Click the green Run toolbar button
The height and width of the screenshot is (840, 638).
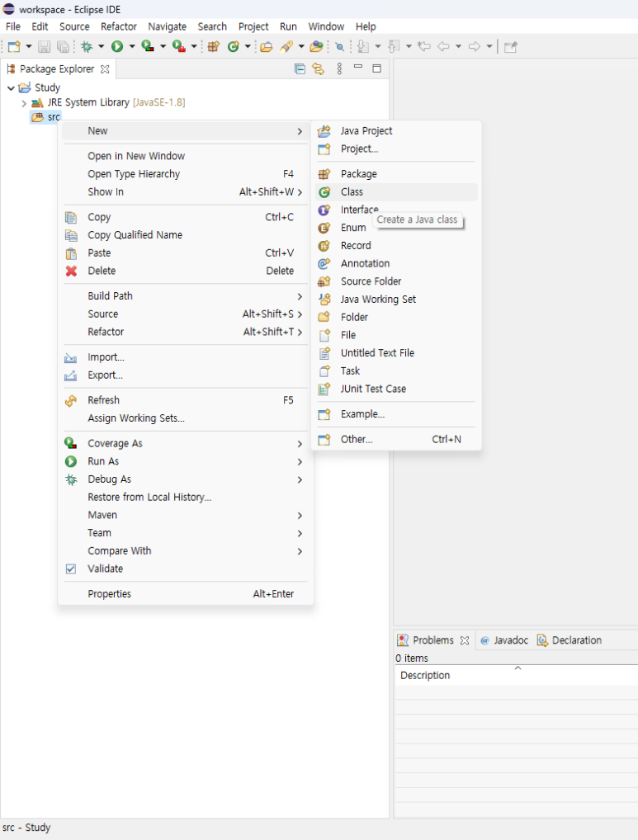[x=116, y=46]
